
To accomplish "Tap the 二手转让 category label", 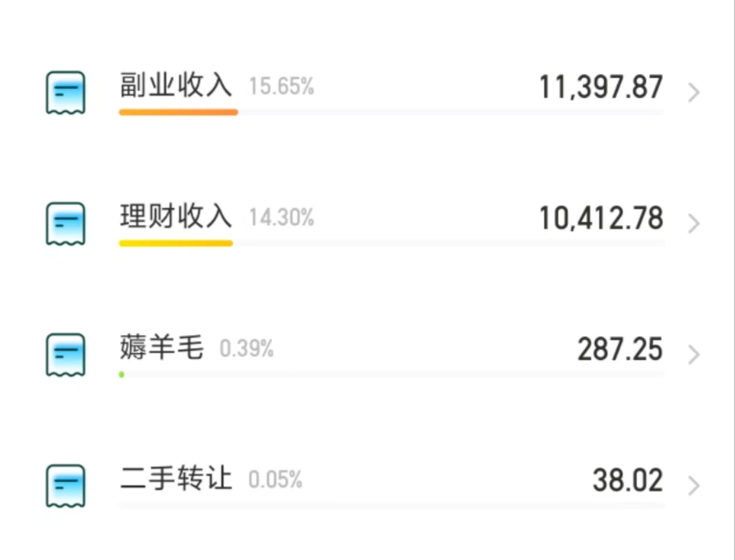I will click(x=176, y=479).
